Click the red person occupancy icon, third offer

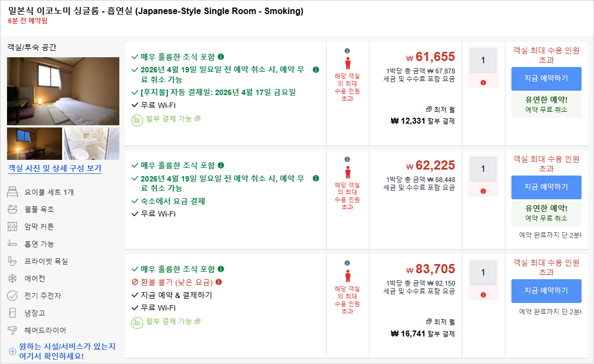[x=347, y=275]
